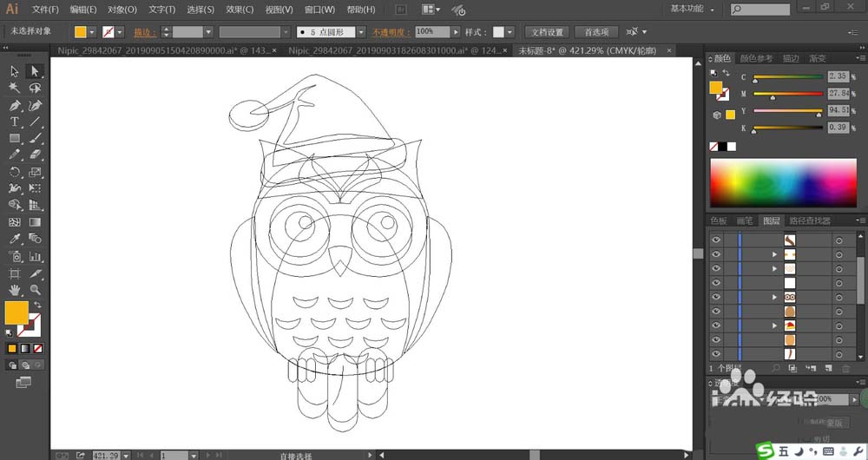Open the 效果(C) menu
This screenshot has width=868, height=460.
tap(240, 10)
